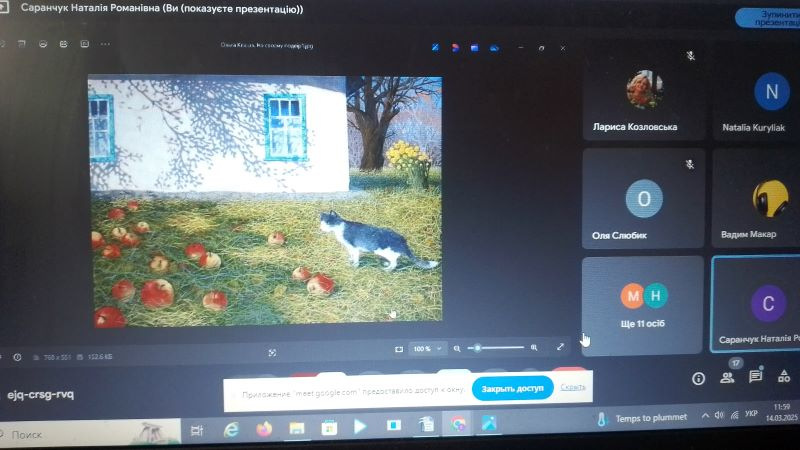Click the zoom-out magnifier icon

point(457,348)
